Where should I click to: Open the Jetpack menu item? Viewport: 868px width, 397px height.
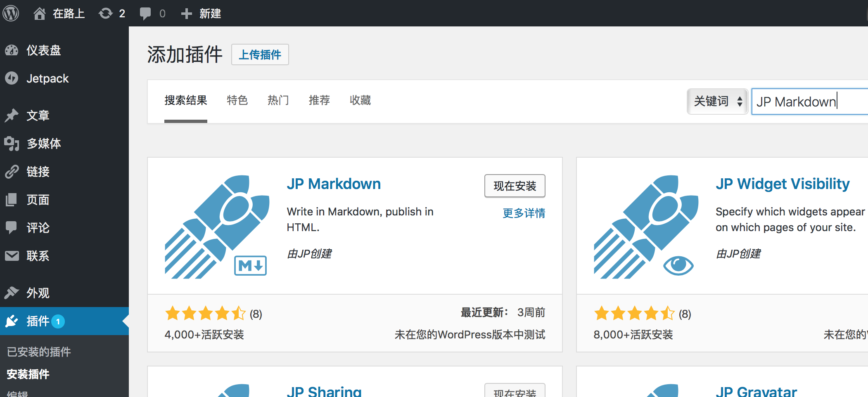pyautogui.click(x=64, y=78)
